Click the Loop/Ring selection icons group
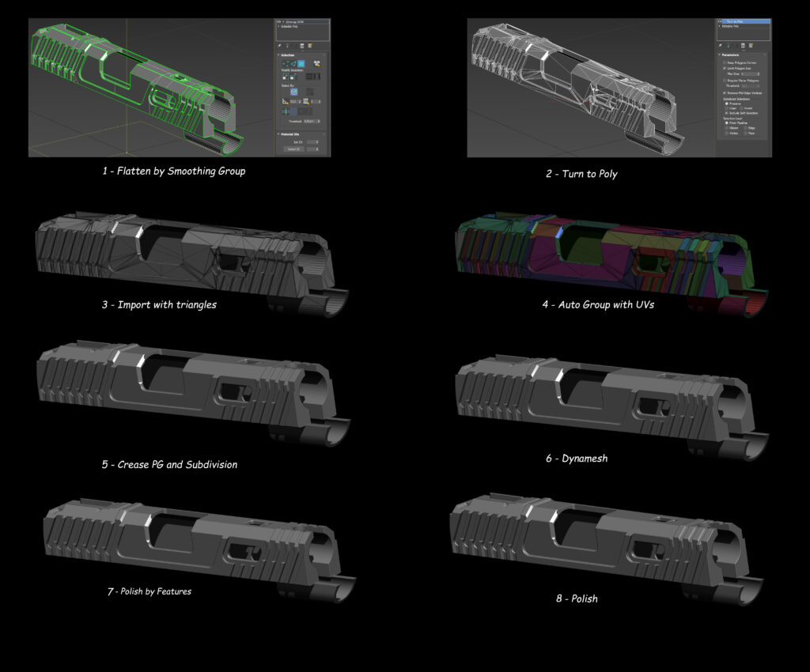 pyautogui.click(x=313, y=77)
